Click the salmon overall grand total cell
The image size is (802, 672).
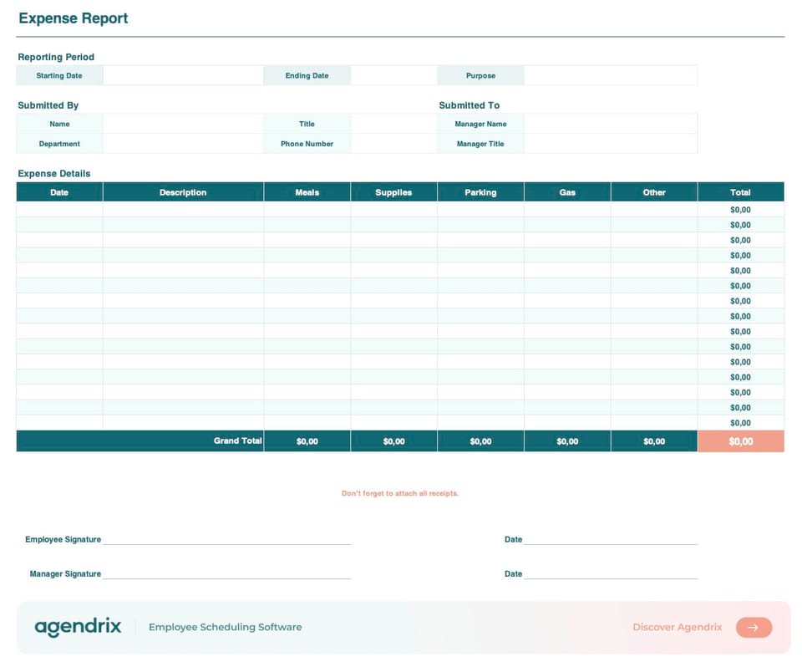click(741, 441)
